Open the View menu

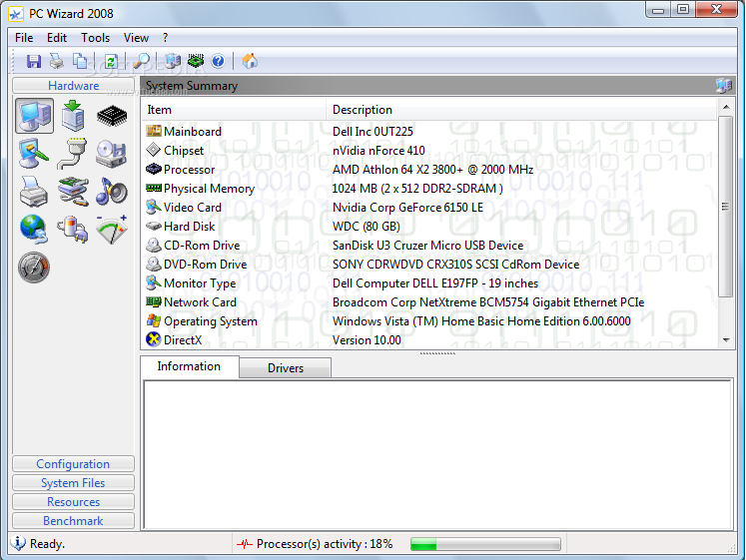[136, 38]
